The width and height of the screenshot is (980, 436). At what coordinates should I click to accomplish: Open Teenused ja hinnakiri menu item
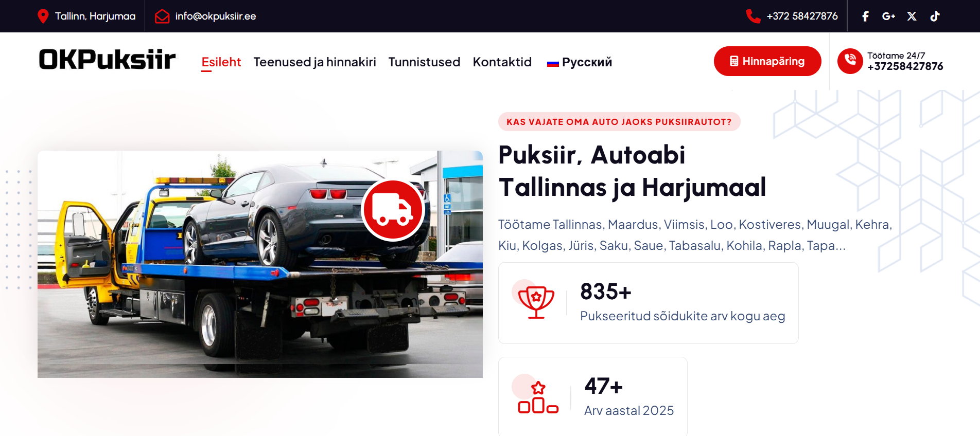(314, 62)
